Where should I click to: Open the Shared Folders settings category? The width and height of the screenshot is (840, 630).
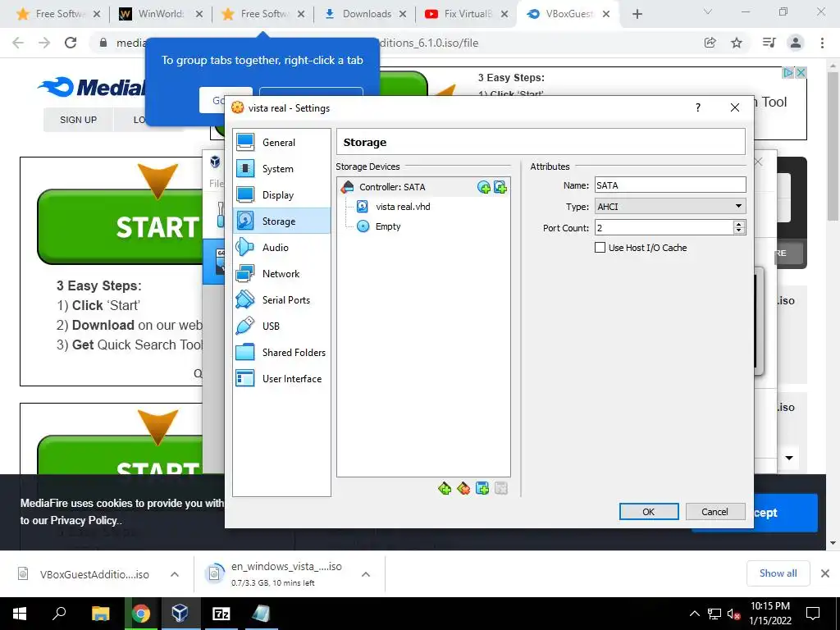[281, 352]
